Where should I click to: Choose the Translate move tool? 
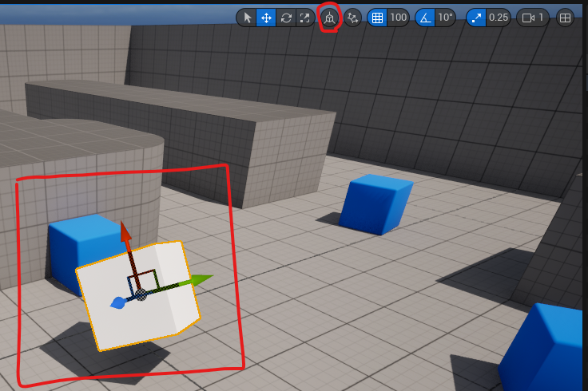(266, 18)
